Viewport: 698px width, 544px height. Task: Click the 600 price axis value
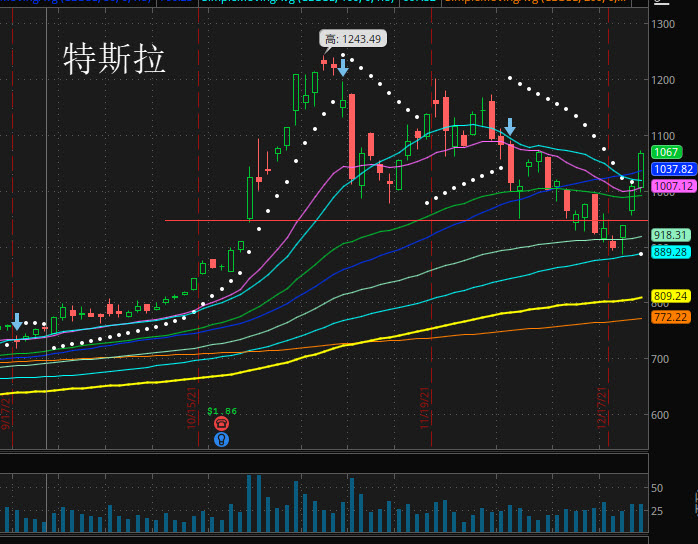point(660,415)
